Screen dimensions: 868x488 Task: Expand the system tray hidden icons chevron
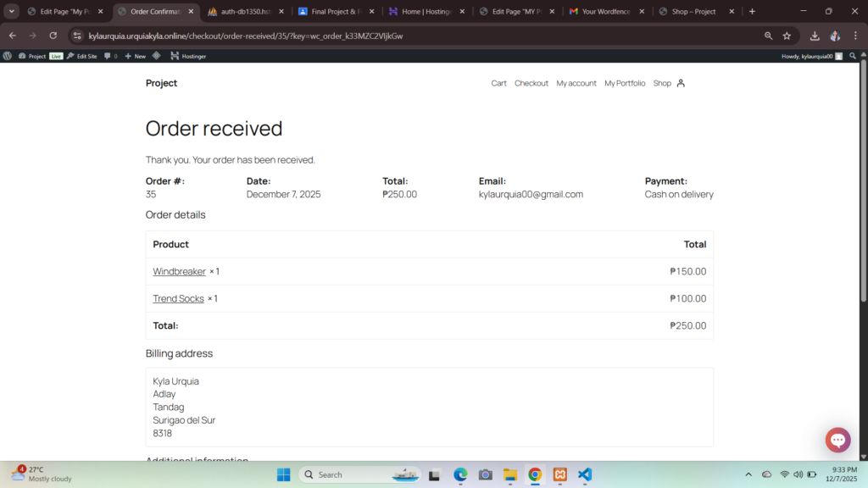point(748,474)
